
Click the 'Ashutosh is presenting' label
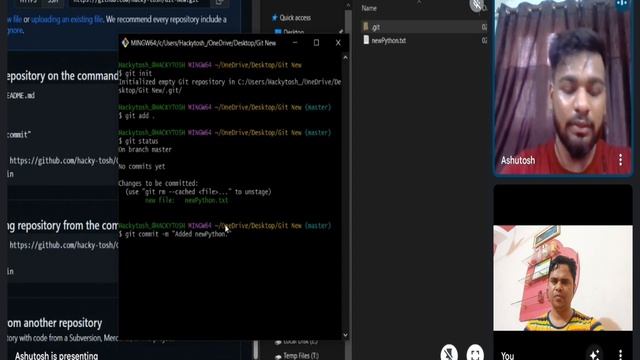(x=56, y=356)
